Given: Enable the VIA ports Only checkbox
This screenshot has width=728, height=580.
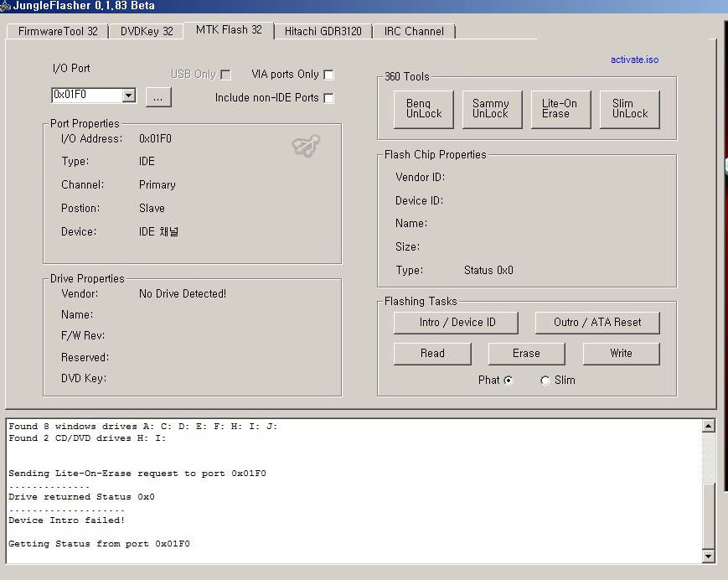Looking at the screenshot, I should pos(328,75).
